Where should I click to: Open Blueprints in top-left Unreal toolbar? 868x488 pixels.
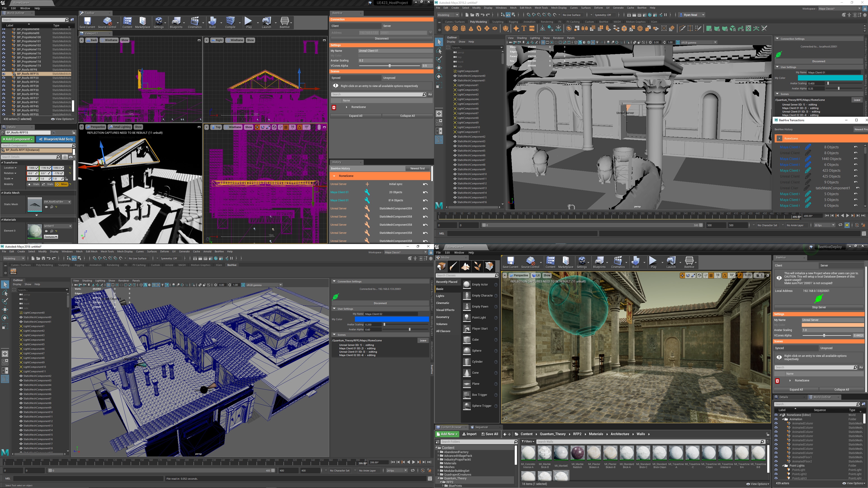(176, 23)
